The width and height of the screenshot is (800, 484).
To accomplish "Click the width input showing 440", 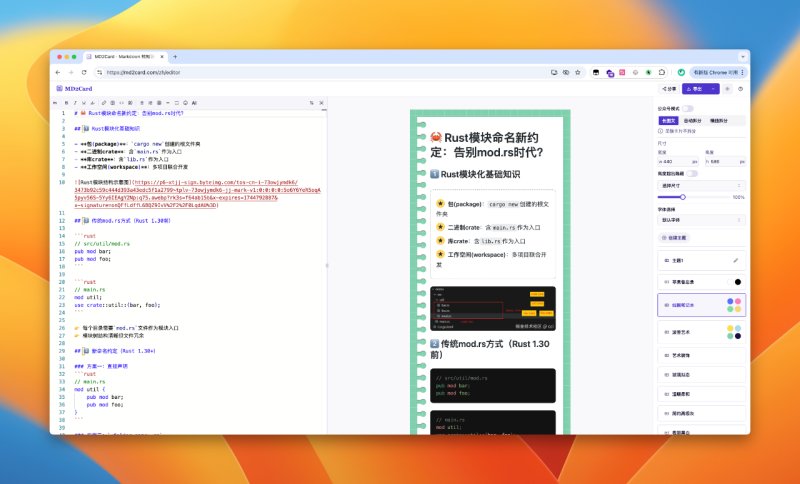I will pyautogui.click(x=677, y=161).
